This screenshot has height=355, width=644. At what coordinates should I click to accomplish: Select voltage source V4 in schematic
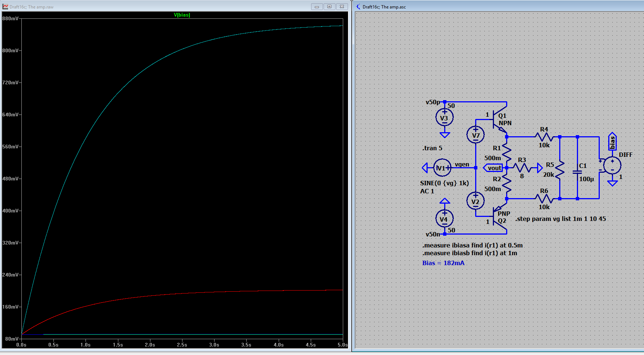[445, 219]
